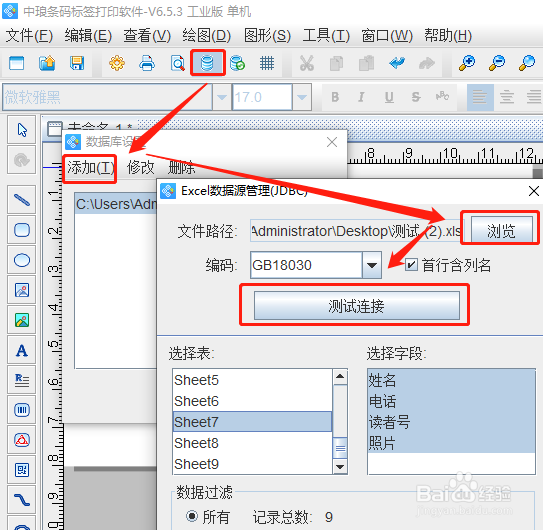Image resolution: width=543 pixels, height=530 pixels.
Task: Click 删除 in database settings window
Action: point(181,168)
